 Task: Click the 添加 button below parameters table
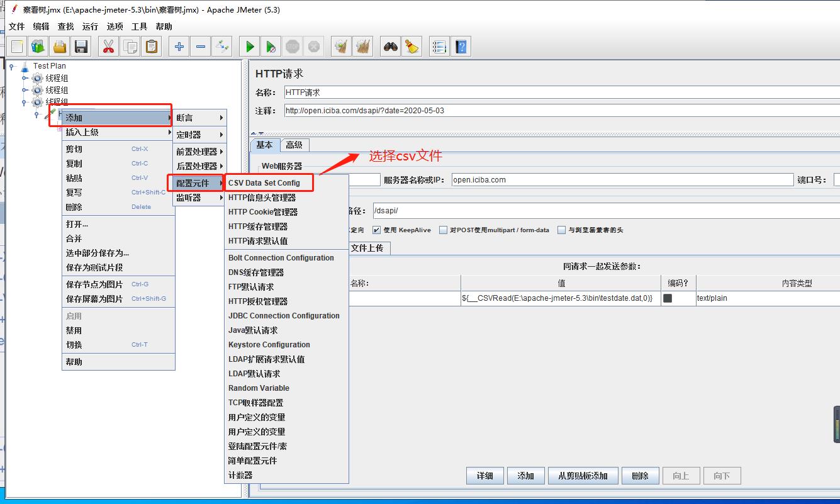525,476
